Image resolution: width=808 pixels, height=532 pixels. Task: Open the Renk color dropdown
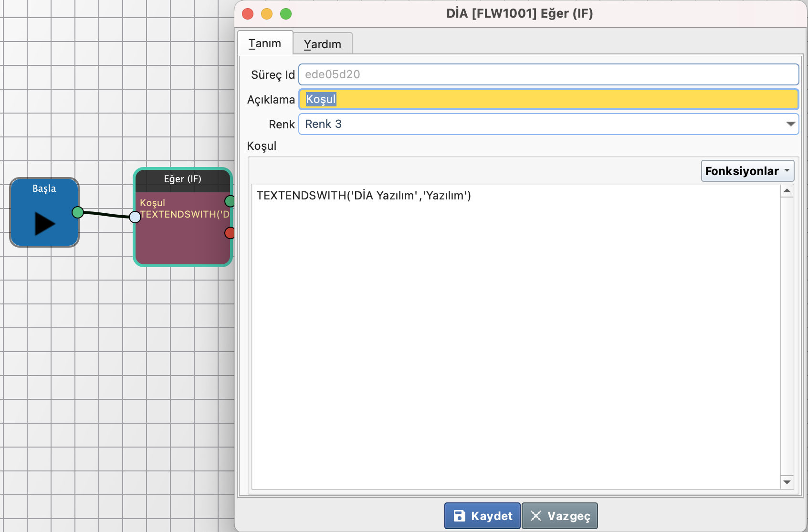[548, 124]
